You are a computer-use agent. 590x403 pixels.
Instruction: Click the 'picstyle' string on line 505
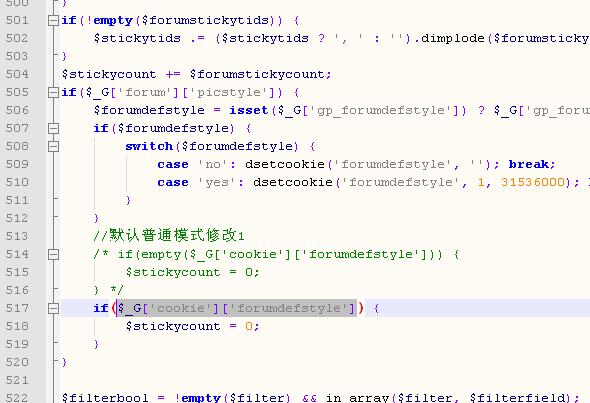point(229,93)
